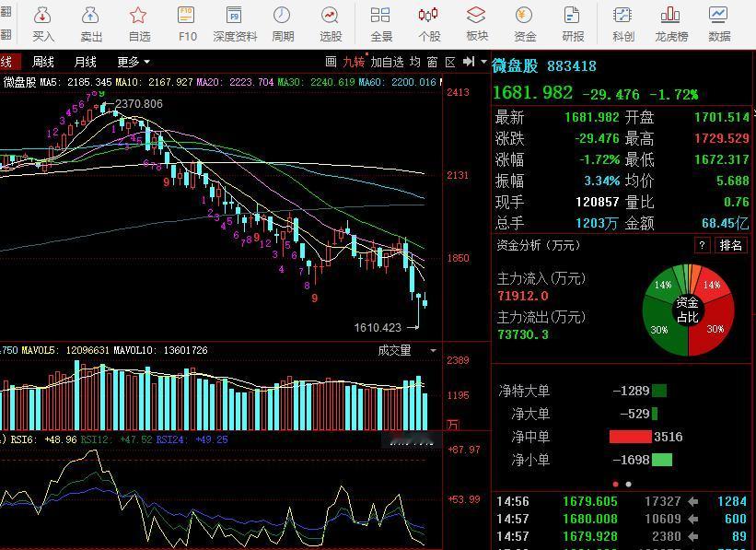The height and width of the screenshot is (550, 756).
Task: Toggle the 区 range option
Action: (x=450, y=62)
